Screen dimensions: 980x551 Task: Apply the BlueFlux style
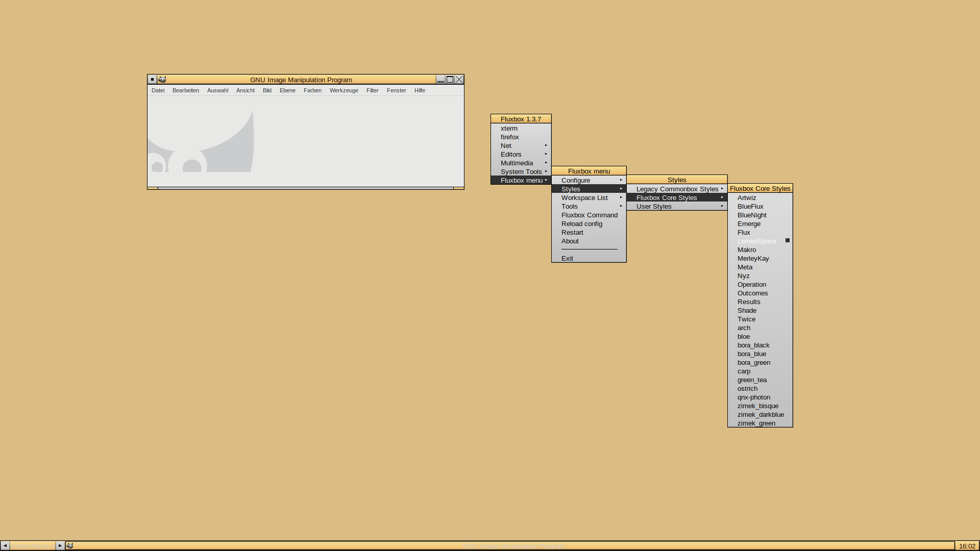coord(760,206)
